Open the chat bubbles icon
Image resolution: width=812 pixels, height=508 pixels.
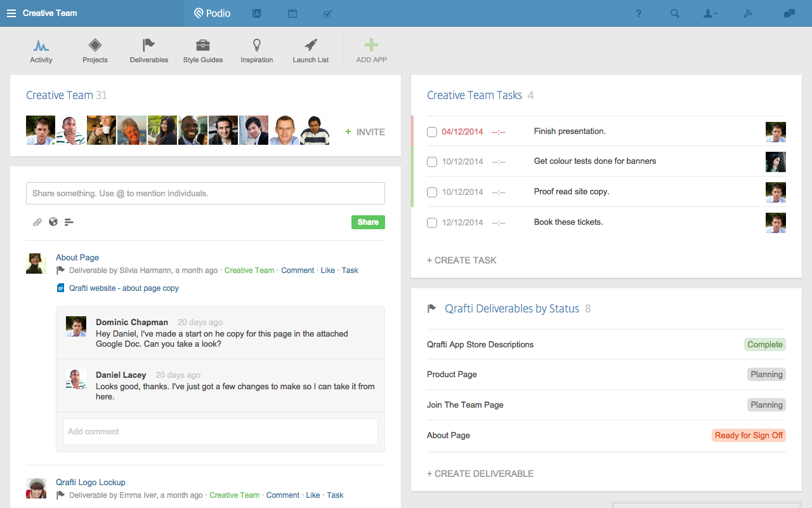click(x=789, y=13)
